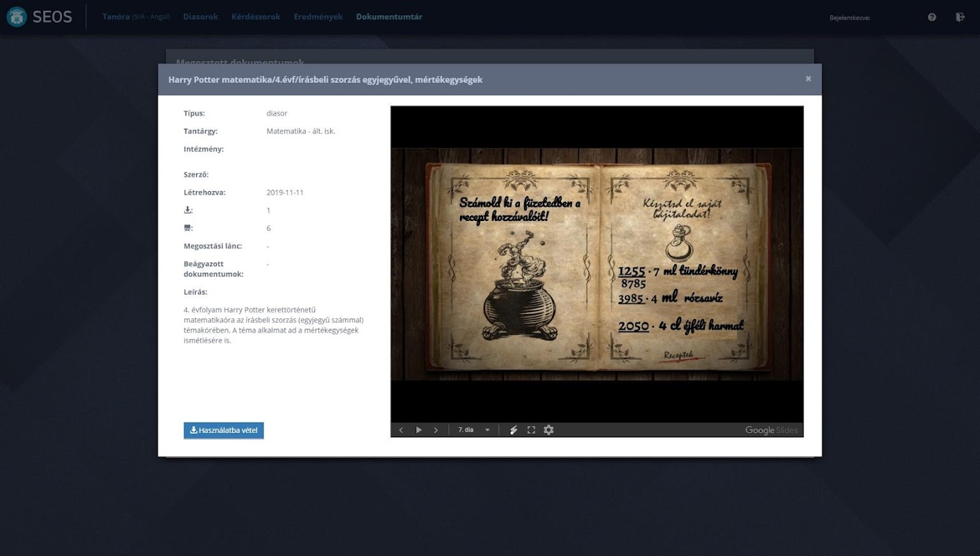Click the 'Matematika - ált. isk.' subject value
980x556 pixels.
301,131
